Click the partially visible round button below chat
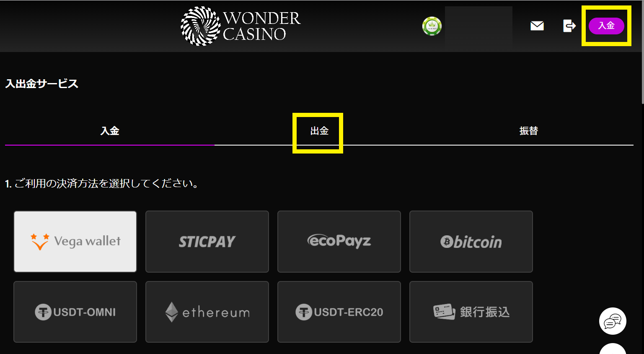Viewport: 644px width, 354px height. (613, 349)
